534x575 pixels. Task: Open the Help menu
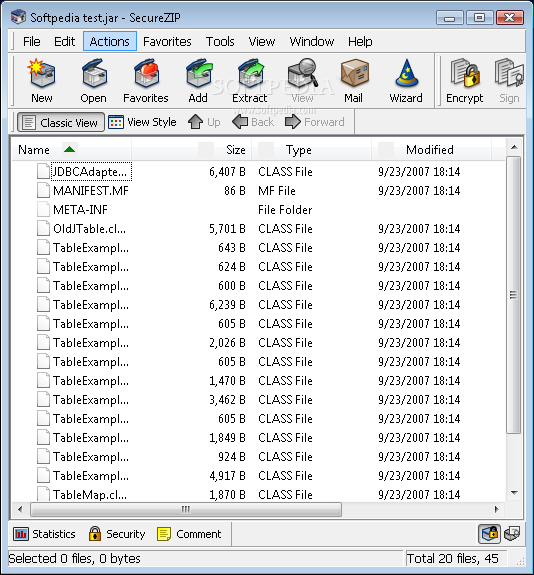pyautogui.click(x=360, y=41)
